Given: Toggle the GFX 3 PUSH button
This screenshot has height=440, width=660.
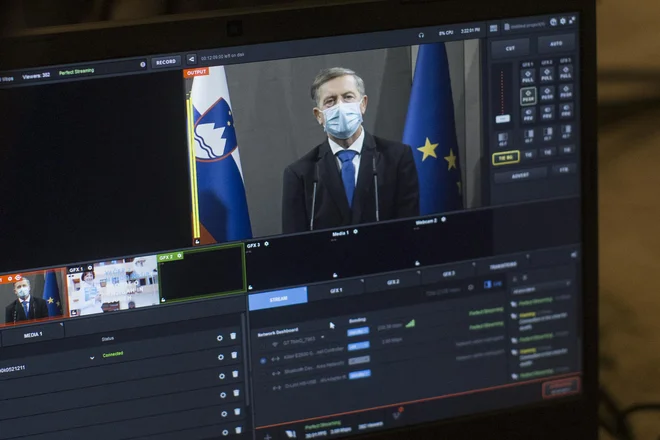Looking at the screenshot, I should point(566,92).
